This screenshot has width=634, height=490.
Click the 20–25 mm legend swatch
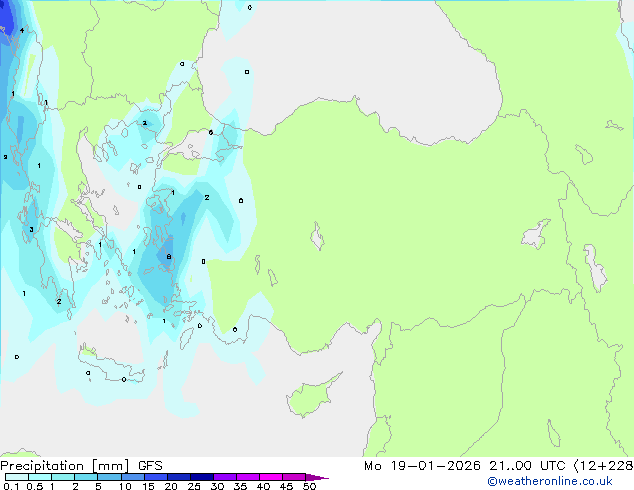[x=178, y=477]
